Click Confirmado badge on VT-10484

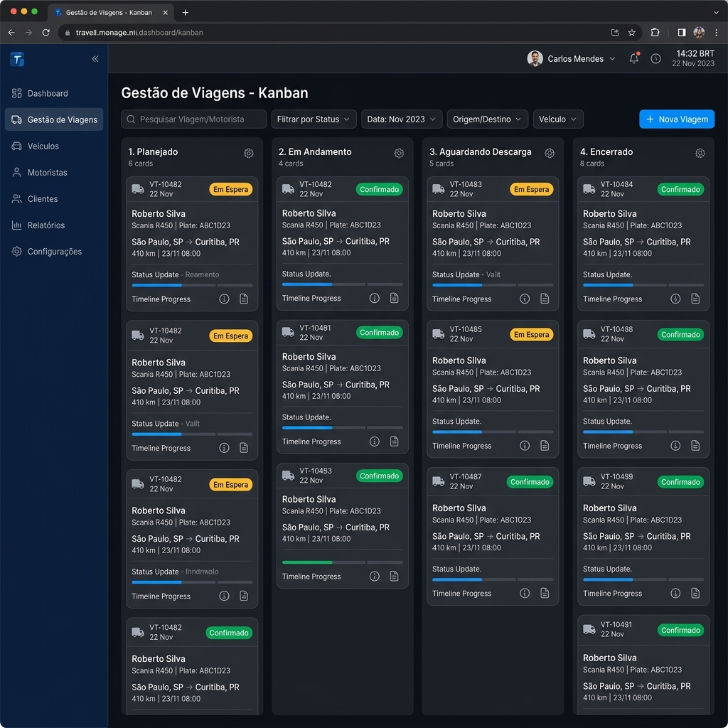click(x=680, y=189)
